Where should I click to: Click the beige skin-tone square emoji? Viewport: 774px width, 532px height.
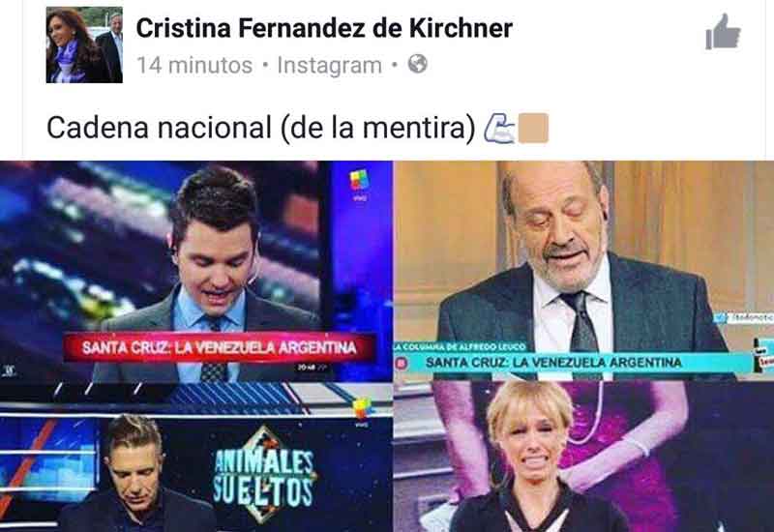[533, 129]
